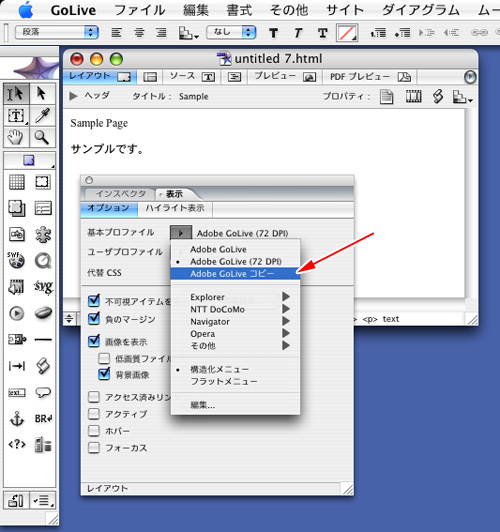Enable the アクティブ checkbox

tap(94, 414)
